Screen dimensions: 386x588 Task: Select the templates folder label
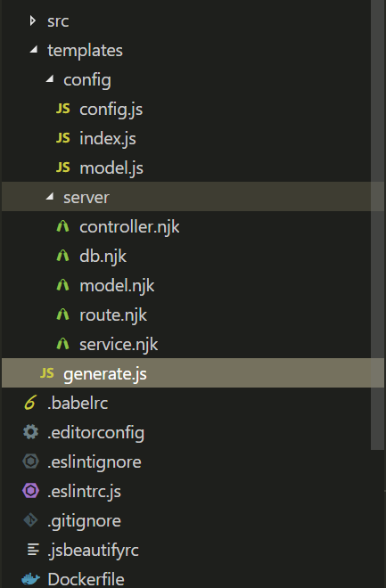(85, 51)
